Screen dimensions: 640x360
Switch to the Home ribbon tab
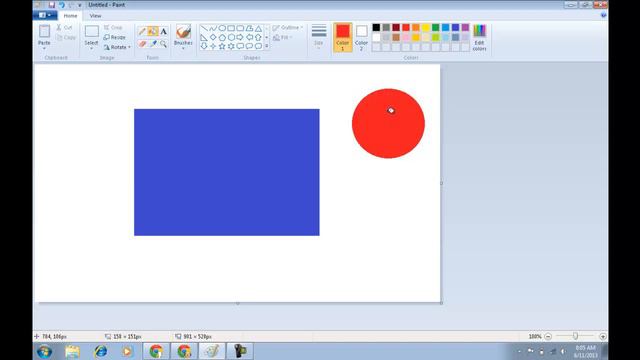point(70,16)
